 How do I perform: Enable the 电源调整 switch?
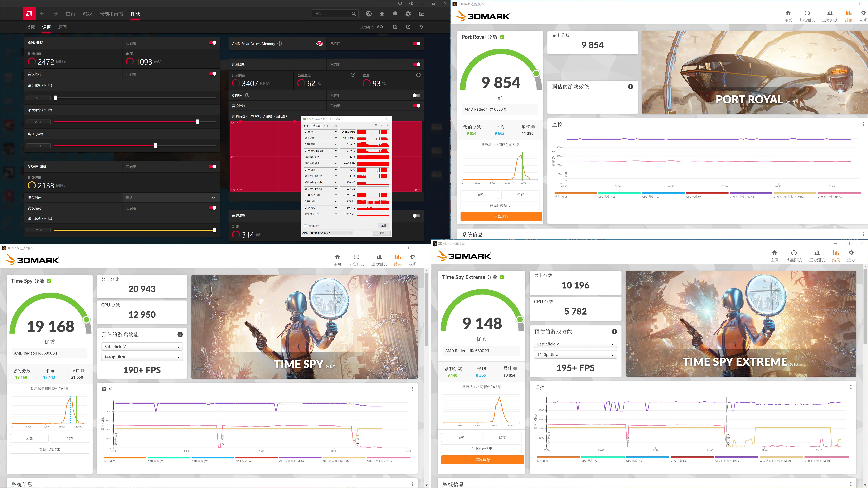click(416, 216)
